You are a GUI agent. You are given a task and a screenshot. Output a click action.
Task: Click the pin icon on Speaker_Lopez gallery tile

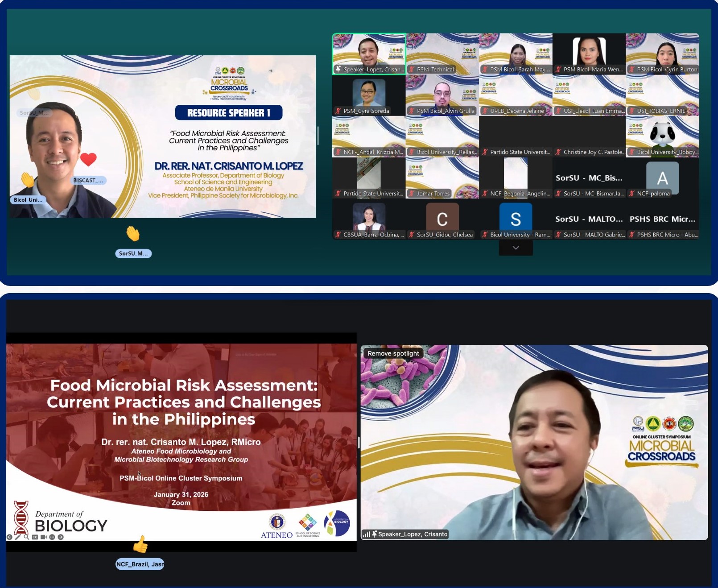tap(338, 69)
